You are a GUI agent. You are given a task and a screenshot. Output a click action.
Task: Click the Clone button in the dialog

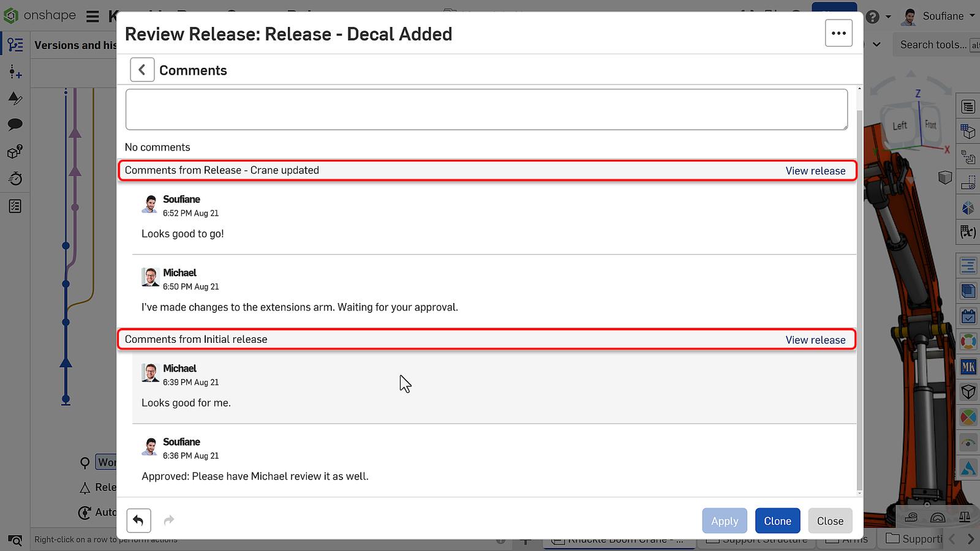coord(777,520)
